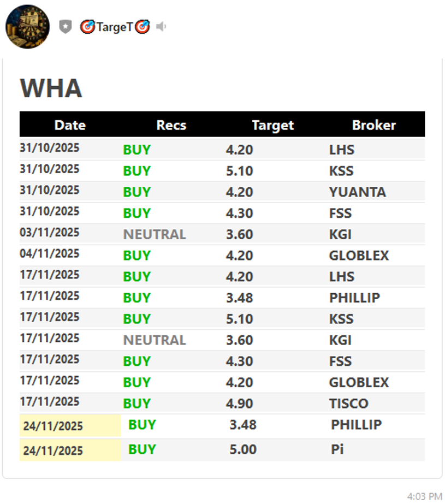Click the star shield badge icon

[66, 27]
